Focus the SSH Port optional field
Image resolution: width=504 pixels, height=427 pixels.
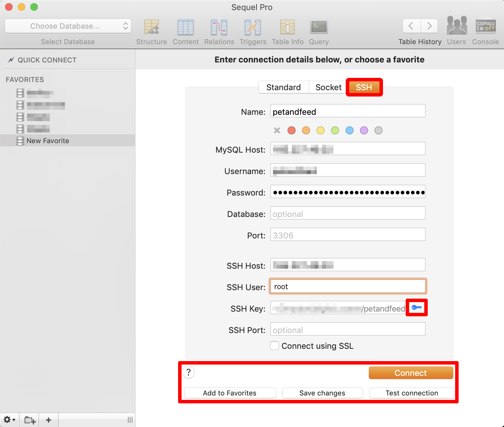348,329
